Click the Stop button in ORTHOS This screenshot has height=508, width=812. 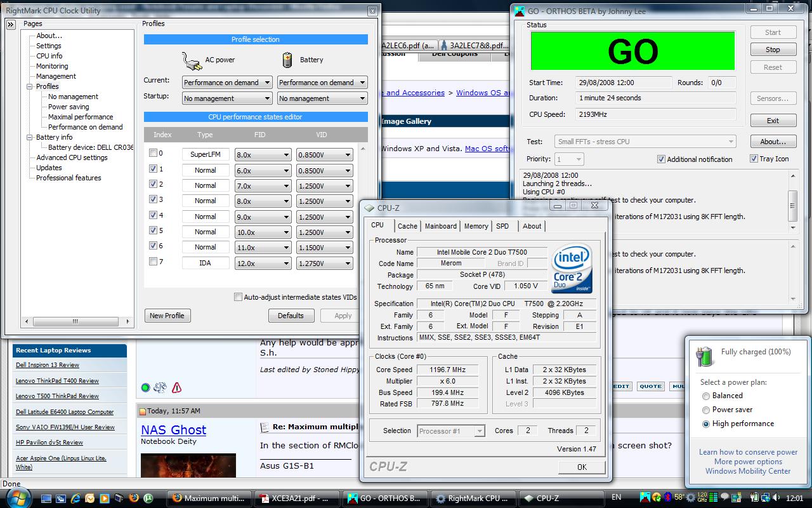(773, 50)
